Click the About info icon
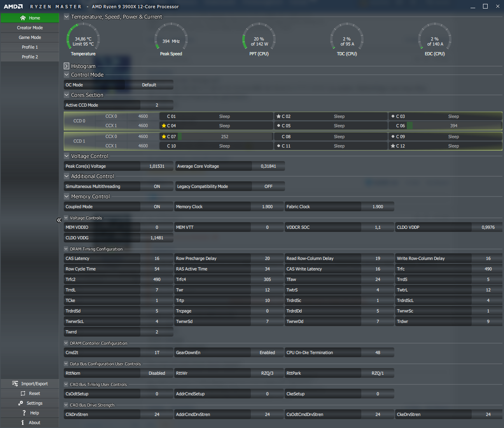The height and width of the screenshot is (428, 504). click(23, 423)
